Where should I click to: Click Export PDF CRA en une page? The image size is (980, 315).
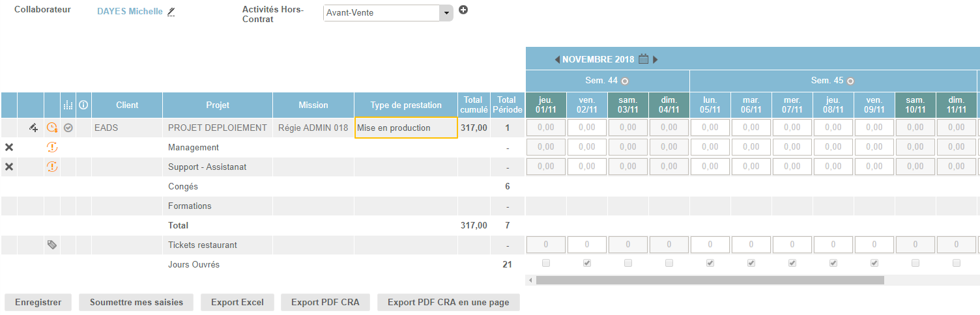[448, 302]
